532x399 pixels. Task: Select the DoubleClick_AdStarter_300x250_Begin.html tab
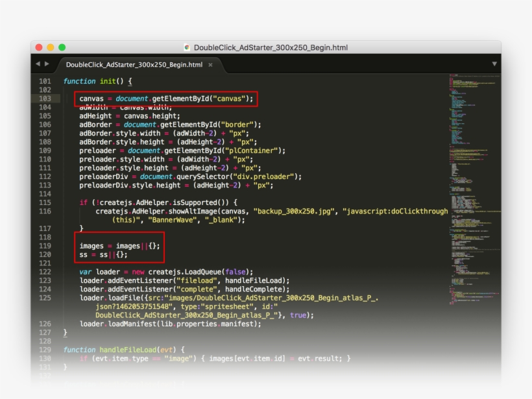134,65
